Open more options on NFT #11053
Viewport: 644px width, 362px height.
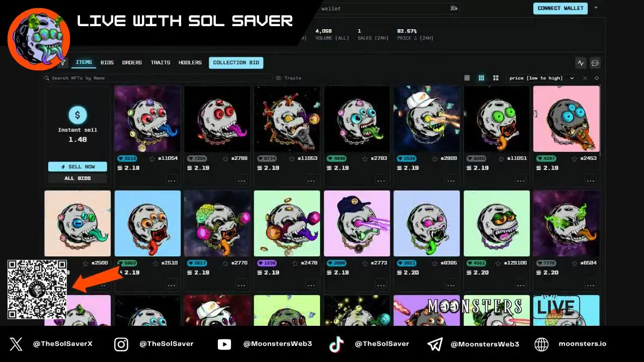311,180
